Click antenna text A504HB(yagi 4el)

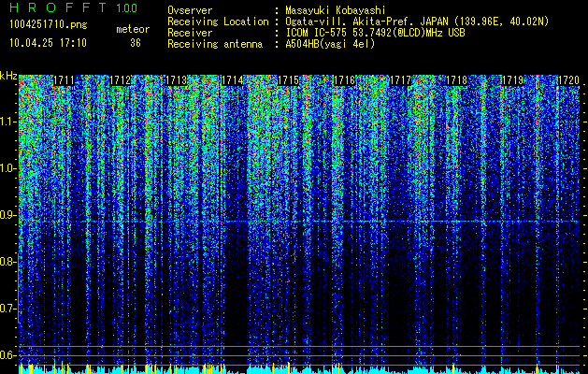330,44
